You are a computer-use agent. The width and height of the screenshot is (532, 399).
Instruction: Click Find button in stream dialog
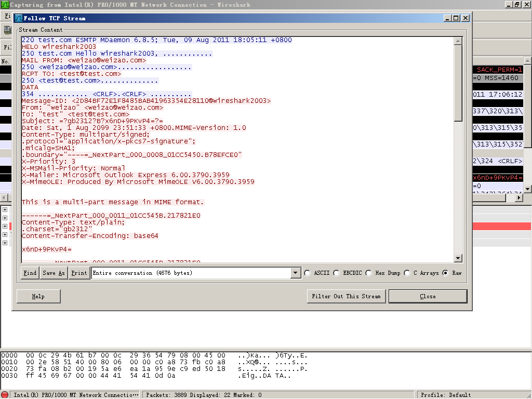click(x=30, y=273)
